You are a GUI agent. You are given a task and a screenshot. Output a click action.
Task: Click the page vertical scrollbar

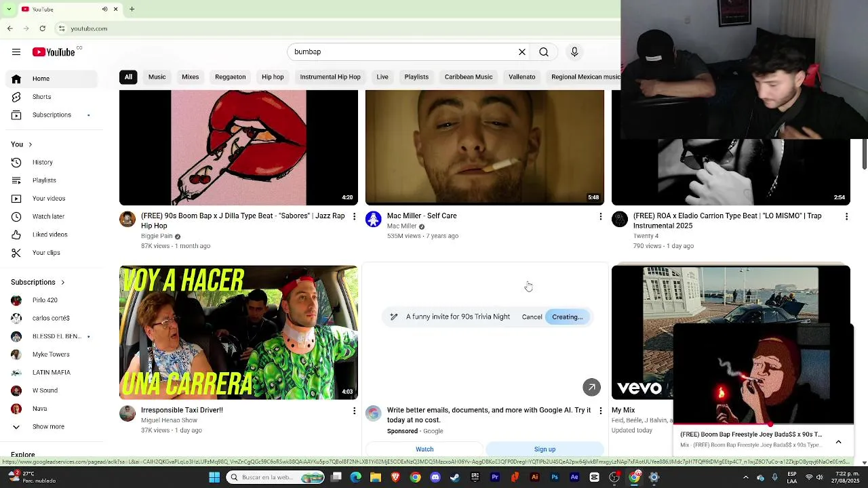pos(864,153)
